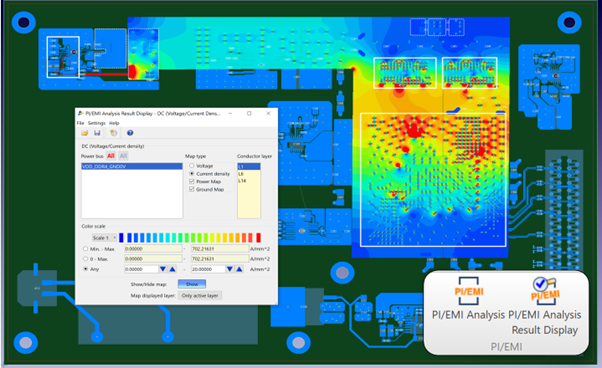
Task: Choose the Min. - Max. color scale option
Action: pyautogui.click(x=85, y=249)
